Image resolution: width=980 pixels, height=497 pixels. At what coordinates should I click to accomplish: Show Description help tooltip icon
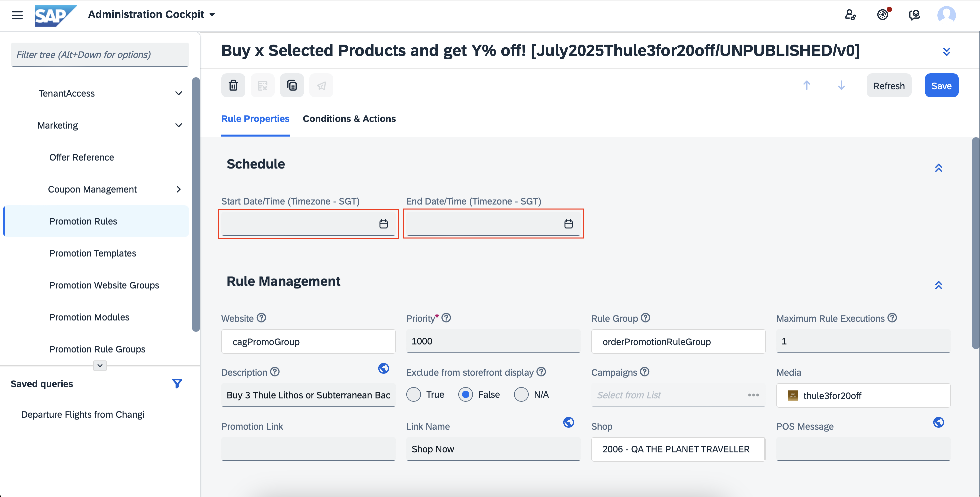tap(275, 371)
